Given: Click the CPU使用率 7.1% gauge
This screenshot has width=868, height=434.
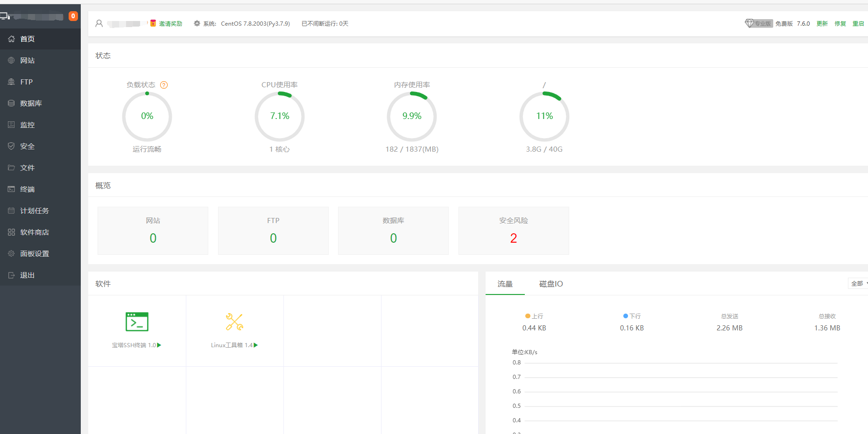Looking at the screenshot, I should coord(280,116).
